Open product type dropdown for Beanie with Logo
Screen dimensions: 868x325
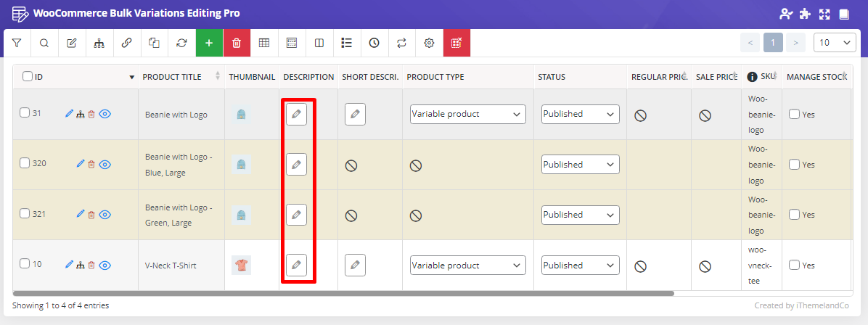pyautogui.click(x=468, y=114)
